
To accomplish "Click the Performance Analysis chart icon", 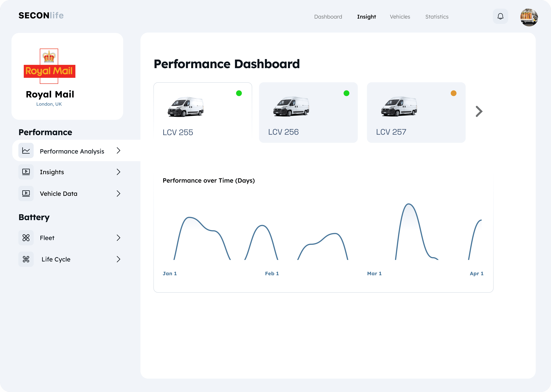I will 26,151.
